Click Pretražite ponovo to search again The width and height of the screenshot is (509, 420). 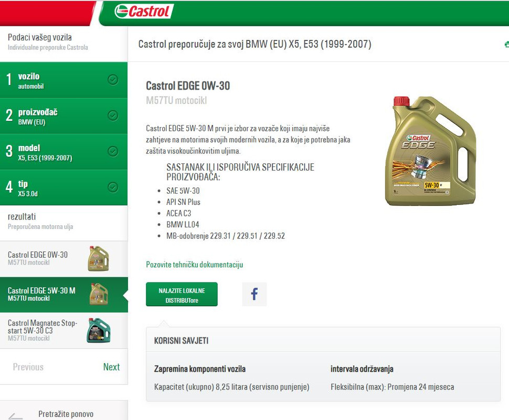[66, 414]
